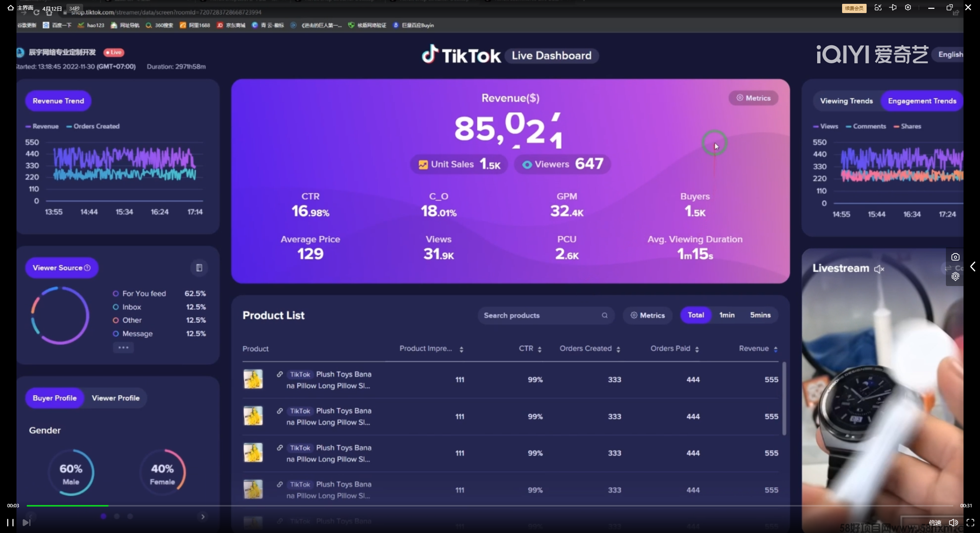This screenshot has width=980, height=533.
Task: Expand more viewer sources with ellipsis
Action: [x=123, y=348]
